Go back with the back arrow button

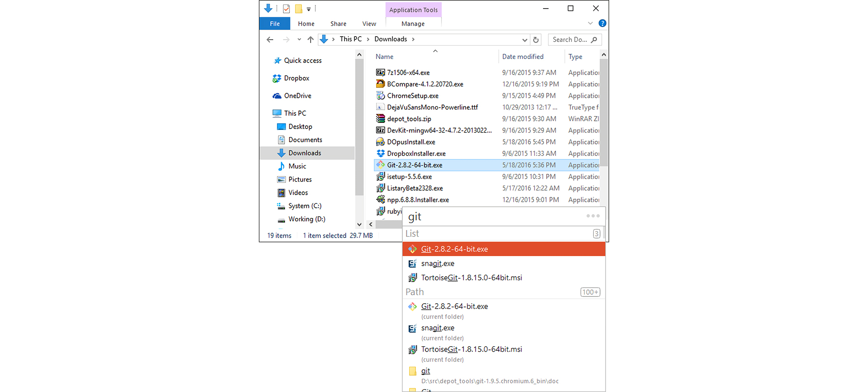tap(270, 40)
